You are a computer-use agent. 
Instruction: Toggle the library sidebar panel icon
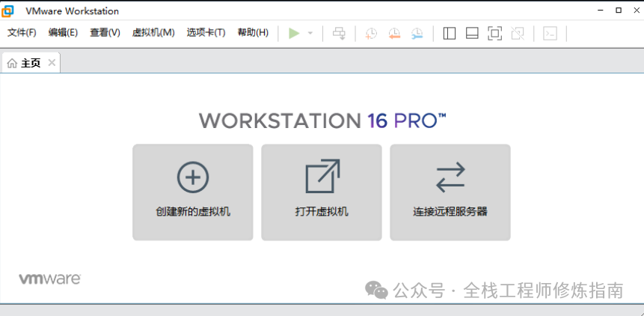click(x=450, y=33)
